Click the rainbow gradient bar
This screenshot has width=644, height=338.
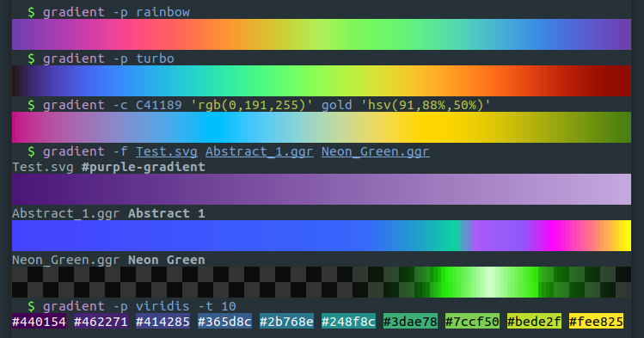pos(322,34)
